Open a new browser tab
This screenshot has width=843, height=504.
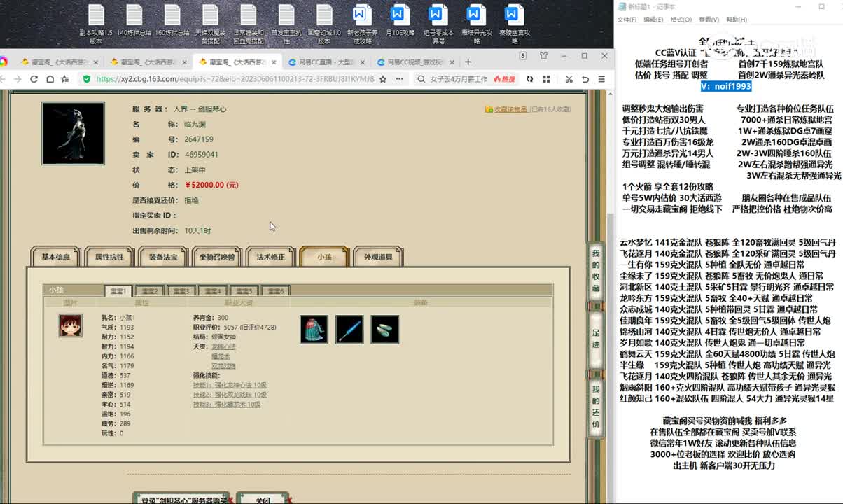(x=468, y=62)
